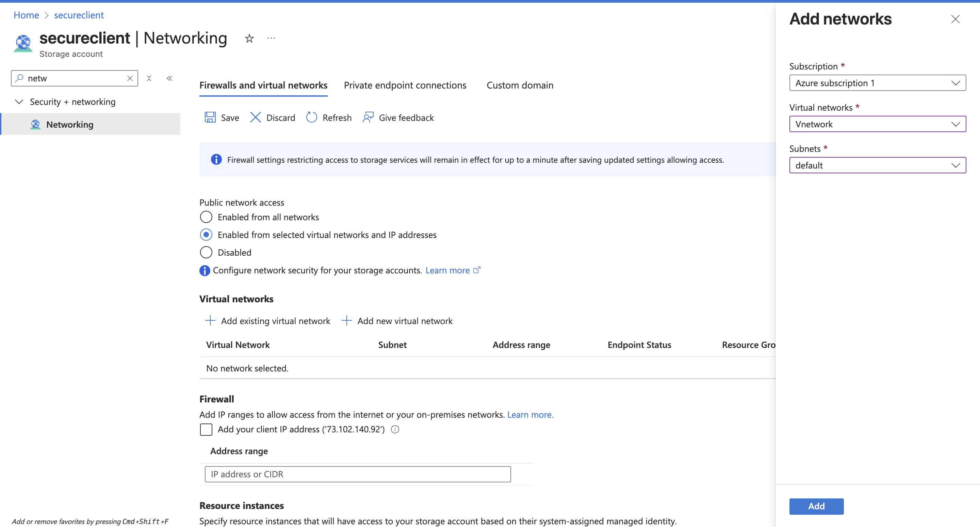980x527 pixels.
Task: Click the Refresh circular arrow icon
Action: pos(312,117)
